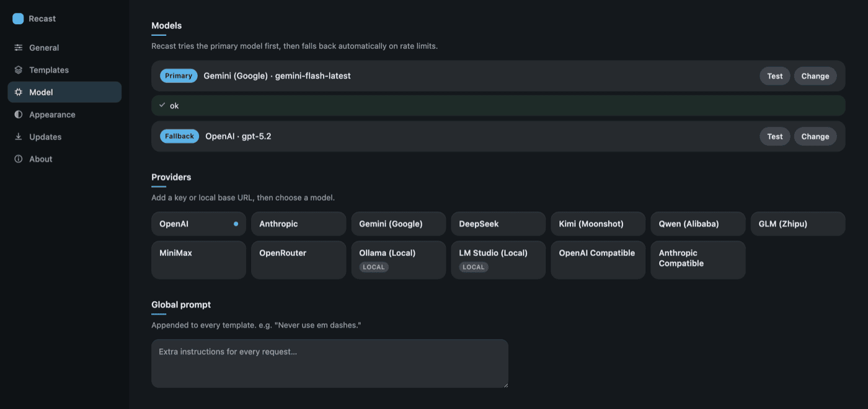Click the 'OpenAI · gpt-5.2' text
Viewport: 868px width, 409px height.
pyautogui.click(x=238, y=136)
